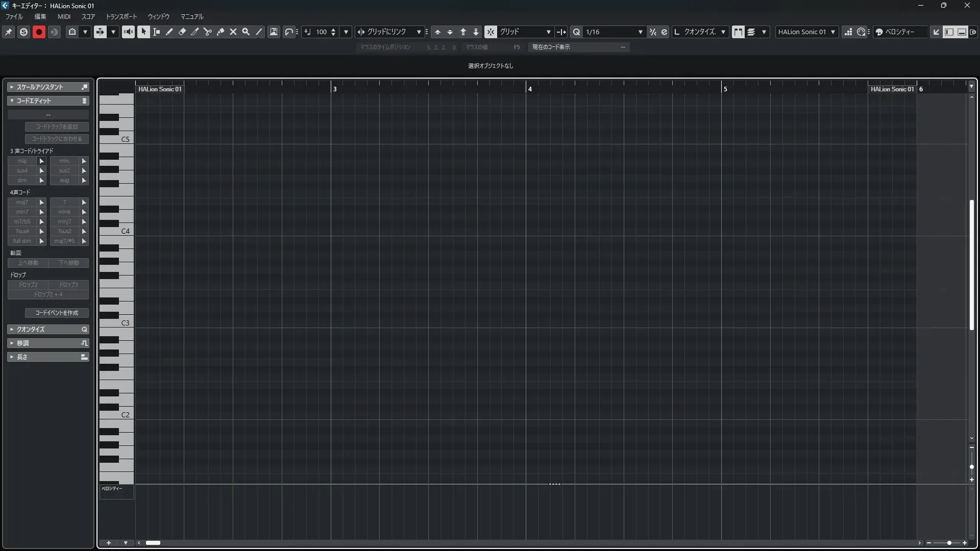Toggle the Record in Editor button

(x=39, y=32)
